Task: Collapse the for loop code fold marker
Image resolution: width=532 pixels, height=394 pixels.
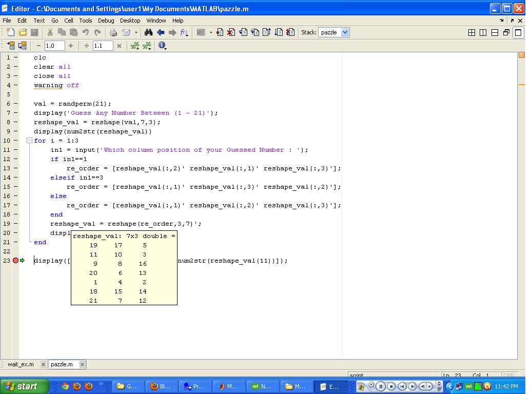Action: tap(29, 140)
